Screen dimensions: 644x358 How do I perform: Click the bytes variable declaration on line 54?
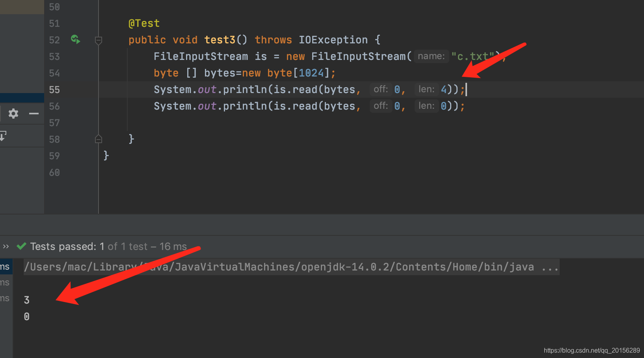[220, 73]
